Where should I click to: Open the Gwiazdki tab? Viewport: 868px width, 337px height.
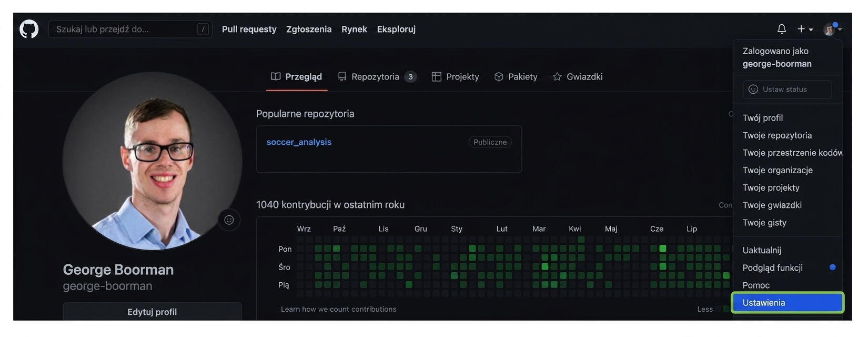(578, 76)
